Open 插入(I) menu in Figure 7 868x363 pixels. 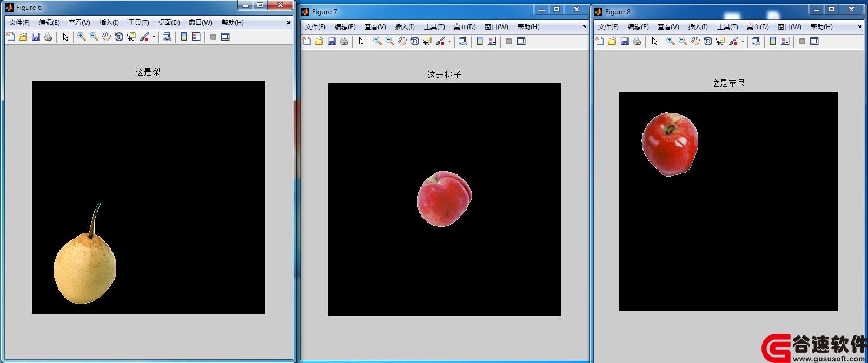405,27
